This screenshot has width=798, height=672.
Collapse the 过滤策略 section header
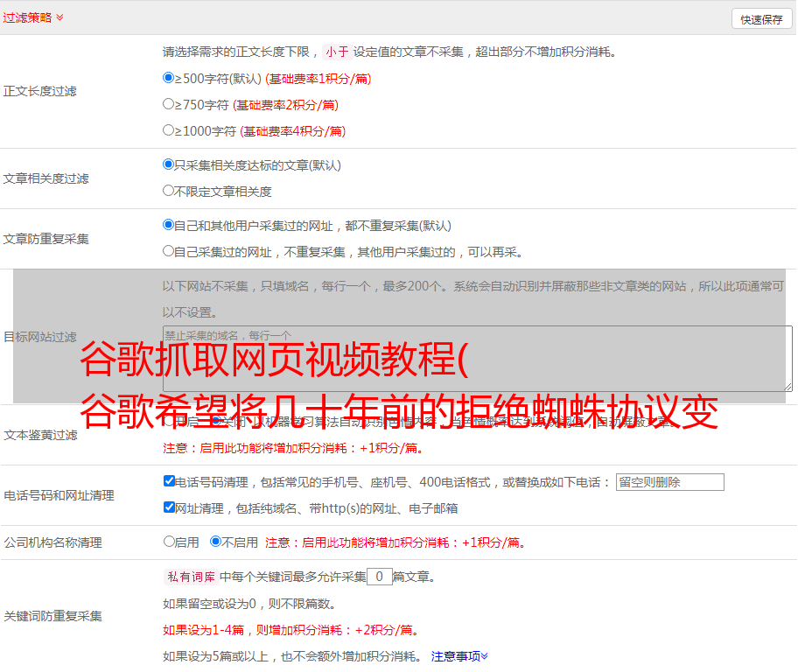(33, 17)
